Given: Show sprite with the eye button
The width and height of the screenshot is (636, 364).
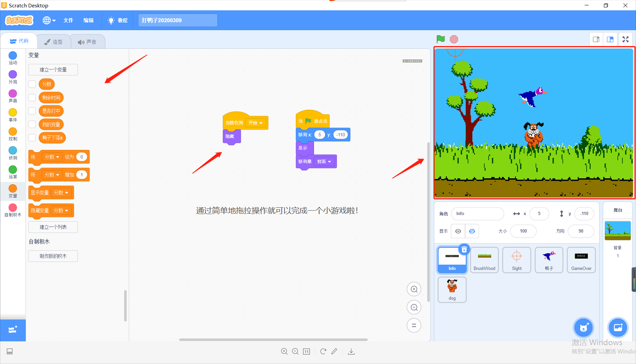Looking at the screenshot, I should (x=458, y=231).
